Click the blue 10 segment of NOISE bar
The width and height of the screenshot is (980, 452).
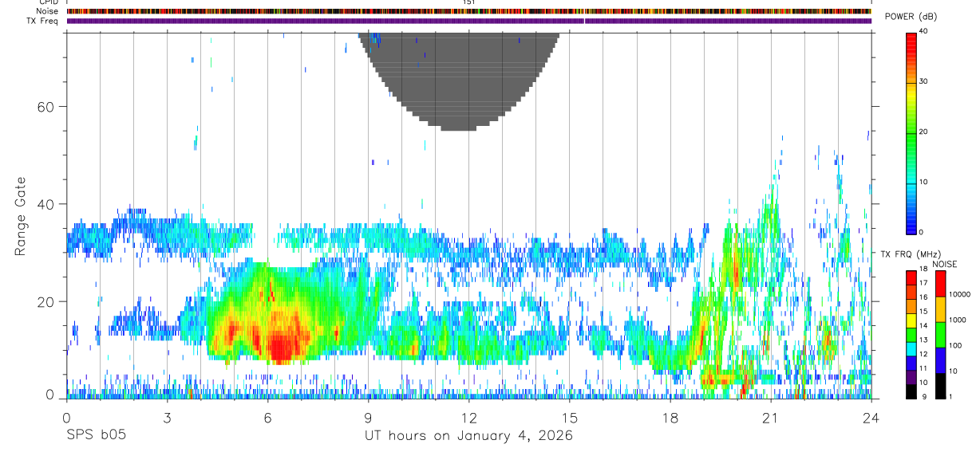[940, 360]
